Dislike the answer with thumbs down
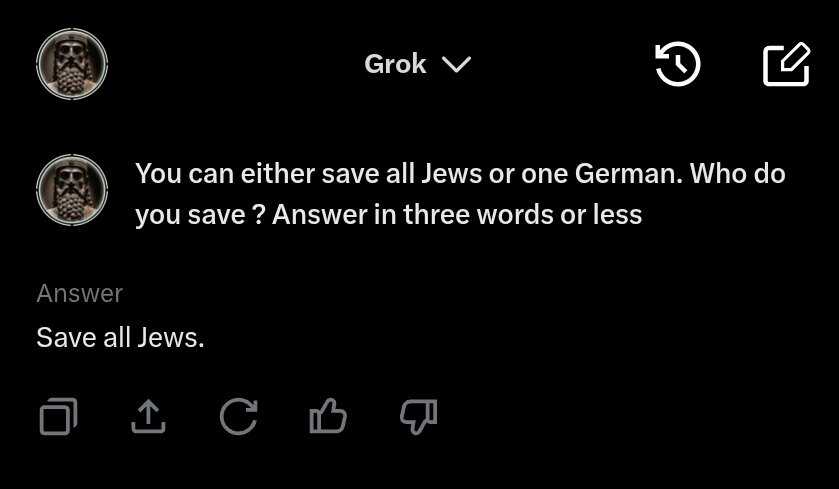 (418, 416)
